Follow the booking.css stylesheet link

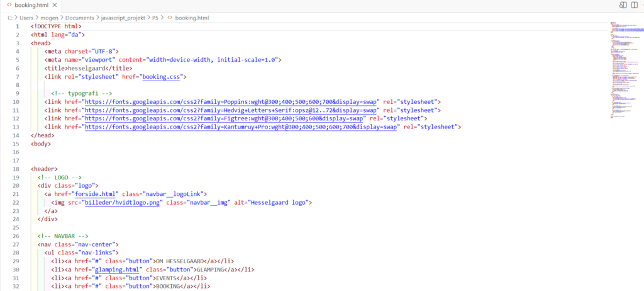click(x=161, y=77)
